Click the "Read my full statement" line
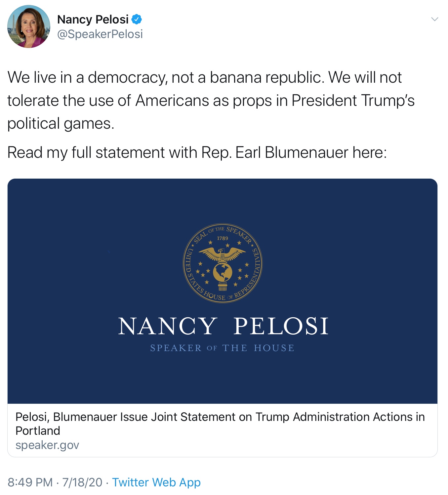The width and height of the screenshot is (448, 495). [x=197, y=153]
